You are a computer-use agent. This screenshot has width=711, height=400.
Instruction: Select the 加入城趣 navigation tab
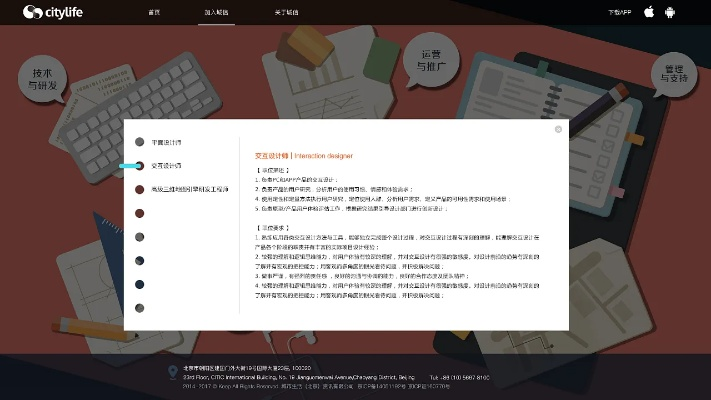pyautogui.click(x=216, y=12)
